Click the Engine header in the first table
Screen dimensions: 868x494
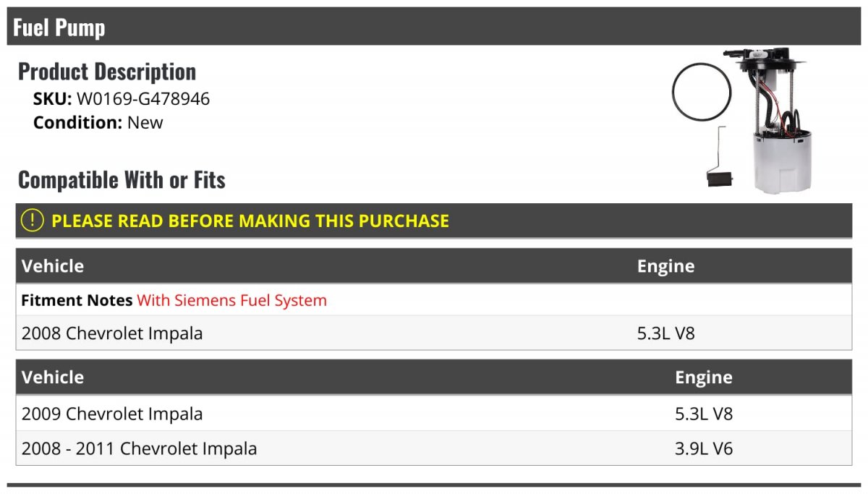point(665,266)
